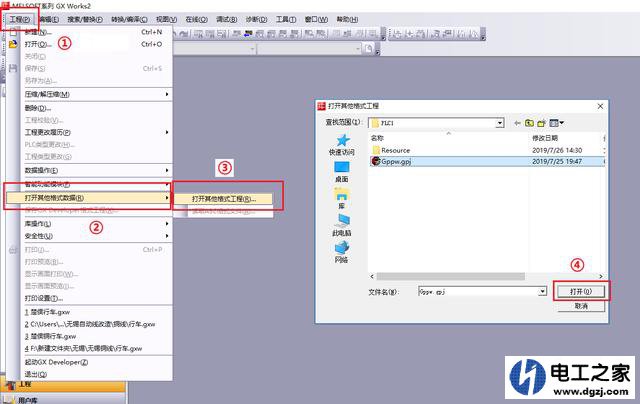Select 打开其他格式工程(R)... in submenu
This screenshot has height=404, width=640.
pyautogui.click(x=224, y=199)
